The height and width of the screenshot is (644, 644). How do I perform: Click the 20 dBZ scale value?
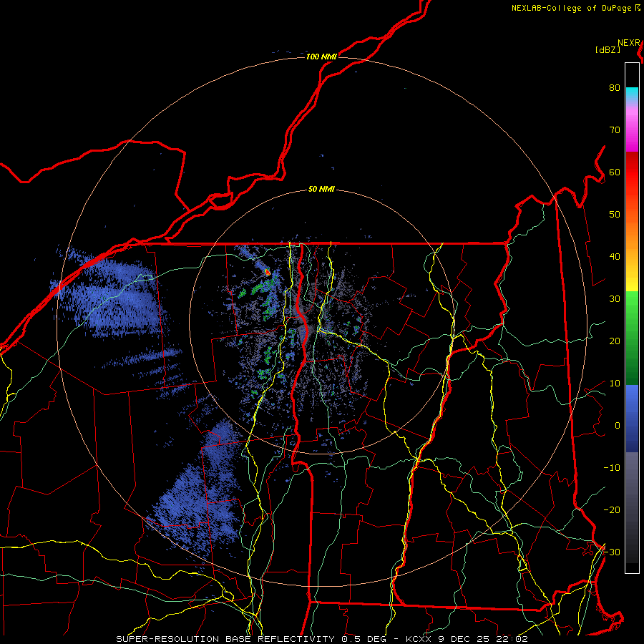click(615, 341)
